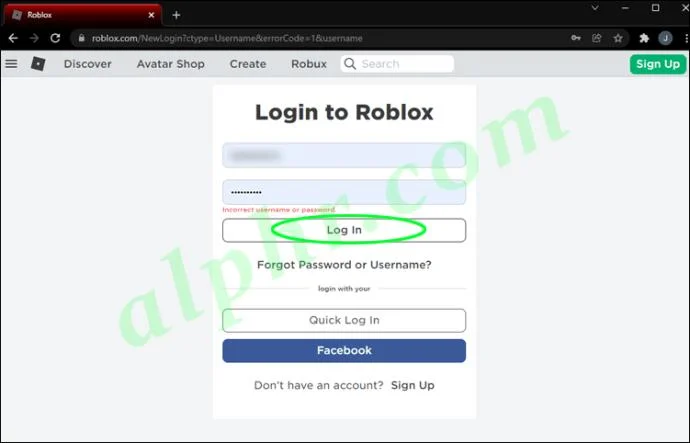
Task: Click the Log In button
Action: (344, 230)
